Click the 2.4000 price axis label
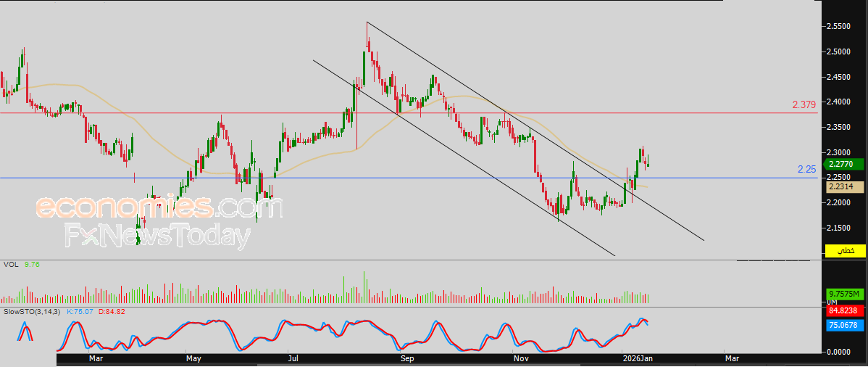Image resolution: width=868 pixels, height=367 pixels. 839,102
